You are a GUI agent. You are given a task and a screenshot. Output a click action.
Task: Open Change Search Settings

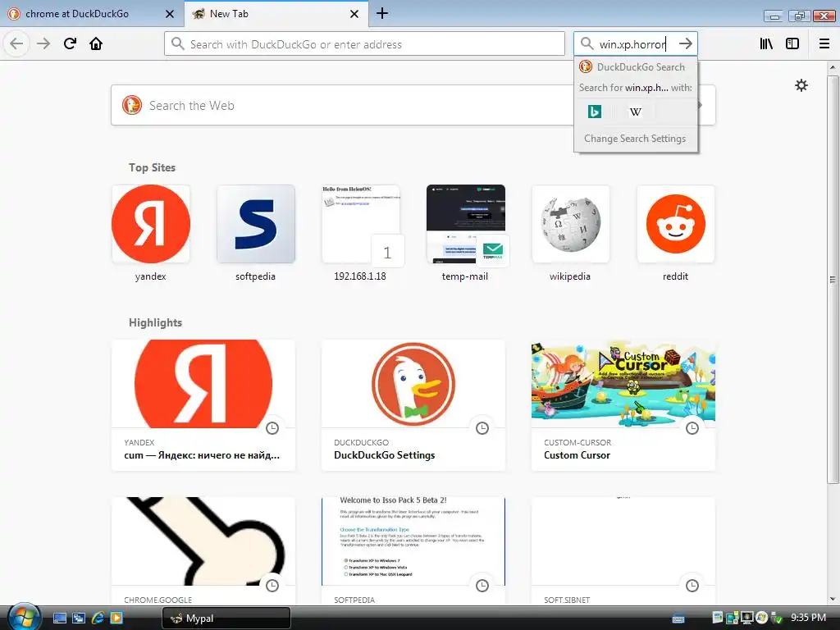coord(636,139)
